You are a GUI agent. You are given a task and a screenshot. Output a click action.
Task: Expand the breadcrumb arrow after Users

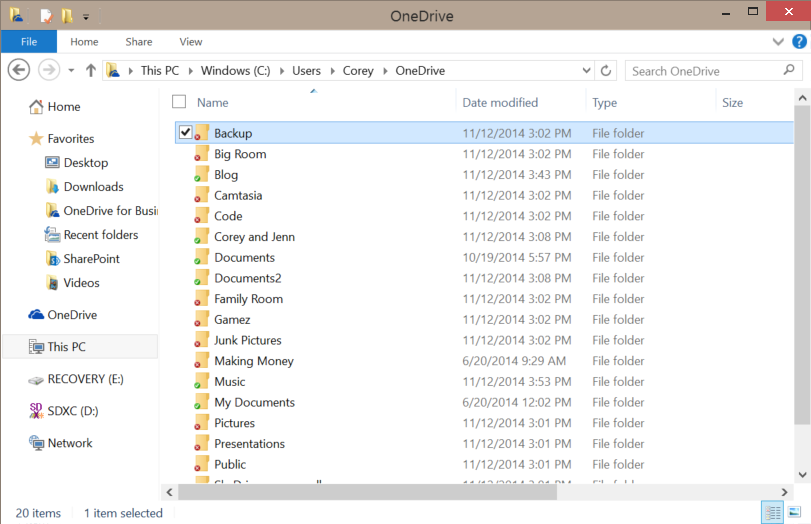(x=333, y=71)
